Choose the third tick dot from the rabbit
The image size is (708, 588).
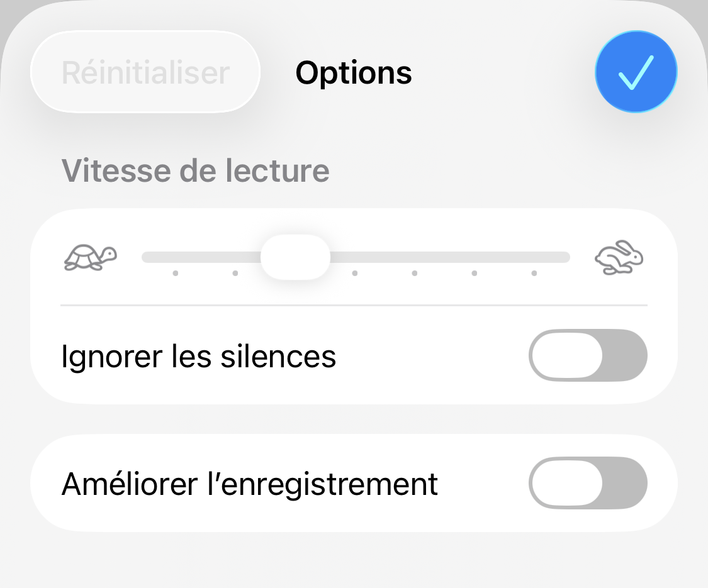[x=415, y=273]
